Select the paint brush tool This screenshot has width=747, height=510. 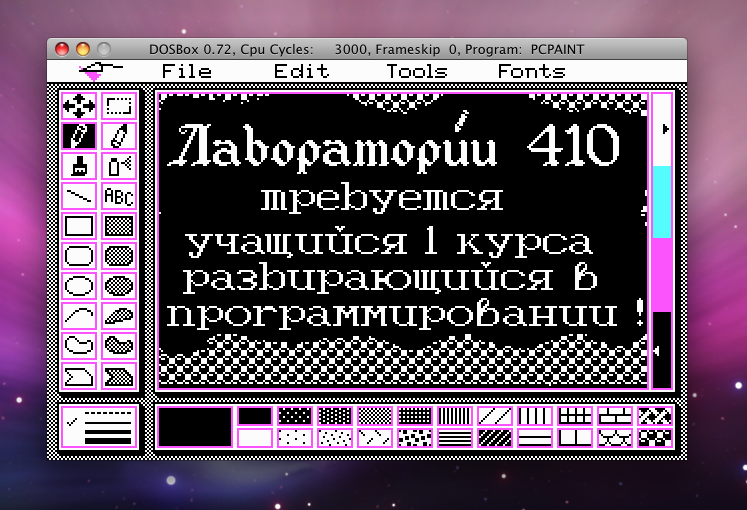(x=79, y=165)
